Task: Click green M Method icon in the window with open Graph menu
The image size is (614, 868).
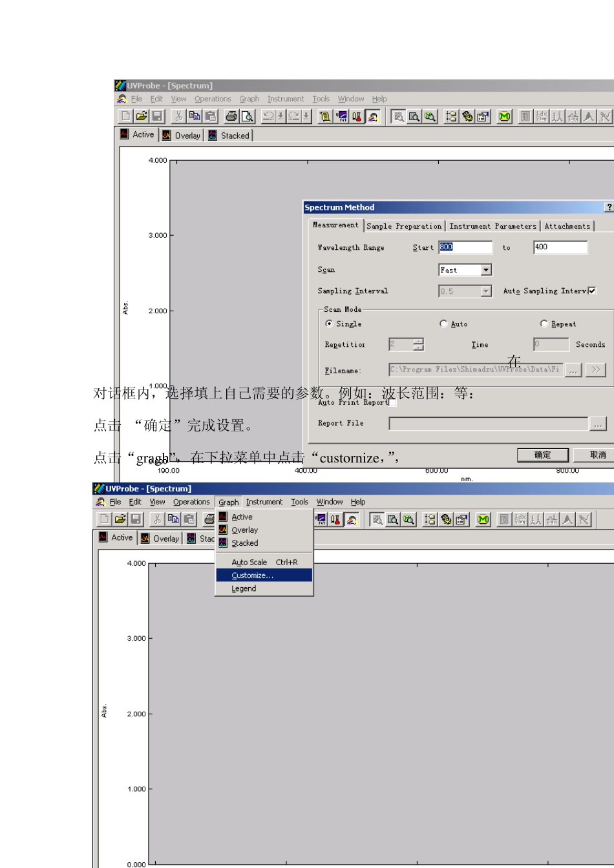Action: point(483,519)
